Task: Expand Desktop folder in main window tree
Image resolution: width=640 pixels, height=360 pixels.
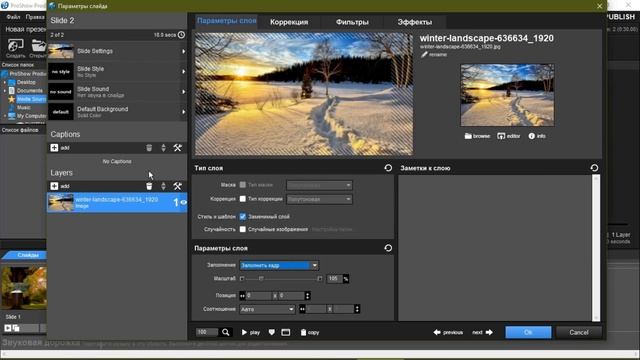Action: (x=5, y=82)
